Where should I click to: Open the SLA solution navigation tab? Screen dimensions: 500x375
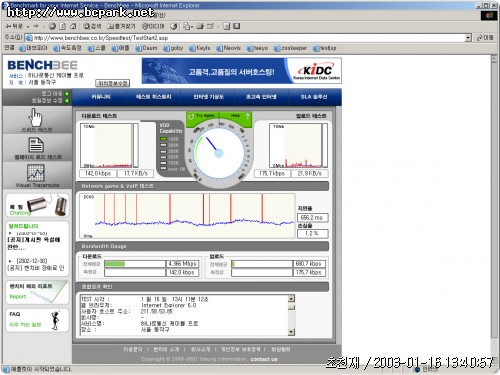point(314,97)
